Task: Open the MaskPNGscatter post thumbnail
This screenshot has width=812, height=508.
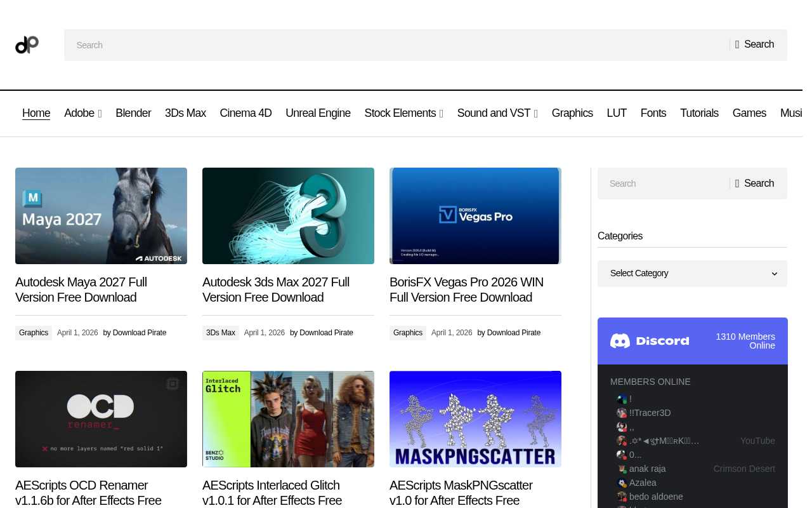Action: 475,419
